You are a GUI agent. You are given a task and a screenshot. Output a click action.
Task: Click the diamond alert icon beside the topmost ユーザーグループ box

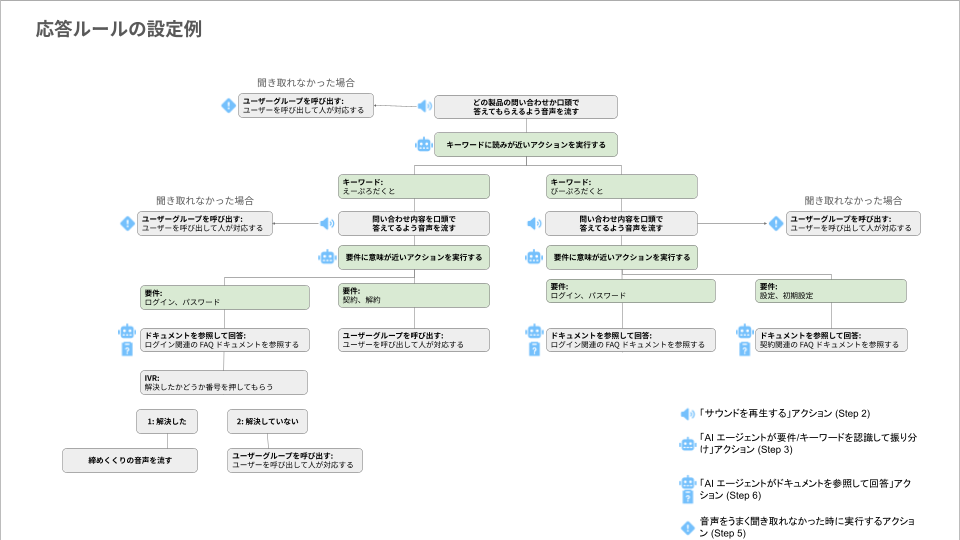point(228,105)
